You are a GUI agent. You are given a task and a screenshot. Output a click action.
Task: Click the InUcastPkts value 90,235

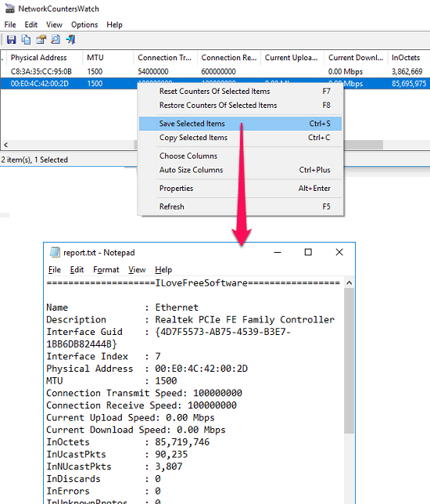tap(171, 454)
